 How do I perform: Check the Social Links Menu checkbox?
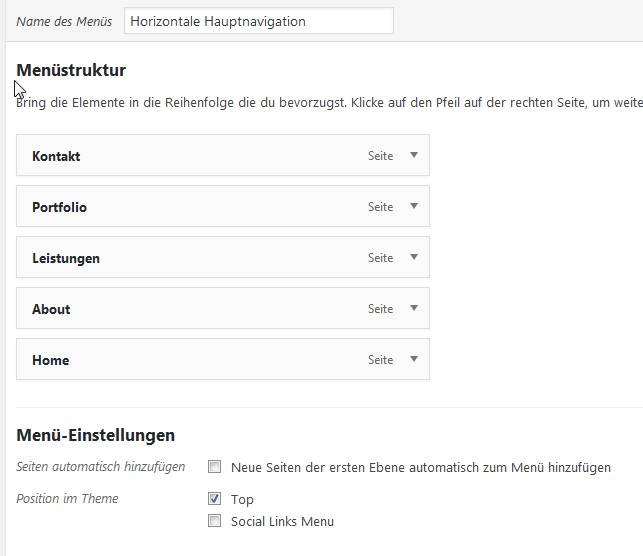pos(214,520)
